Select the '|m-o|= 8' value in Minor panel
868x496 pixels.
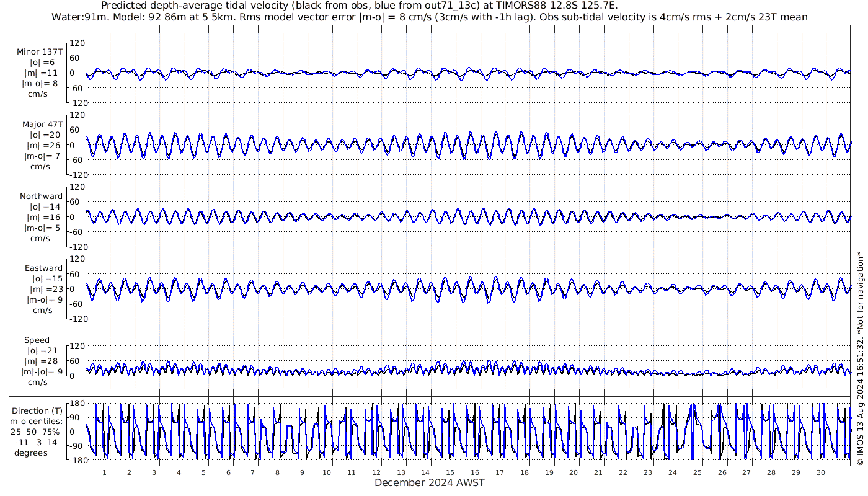click(x=40, y=84)
